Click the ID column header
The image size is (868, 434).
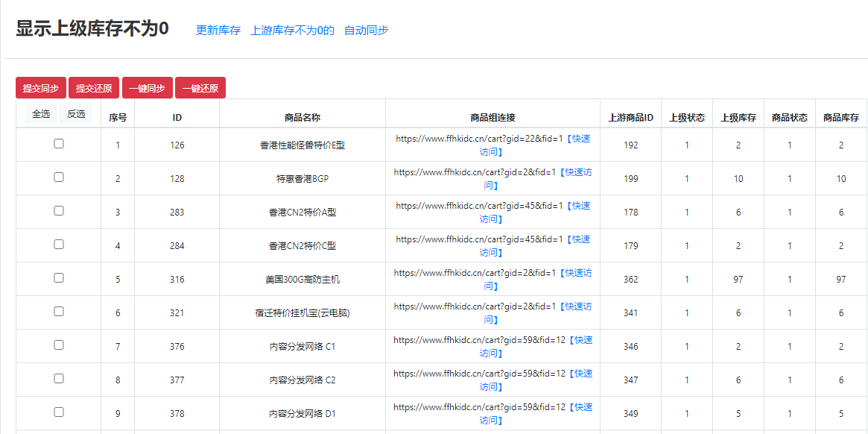(x=177, y=118)
